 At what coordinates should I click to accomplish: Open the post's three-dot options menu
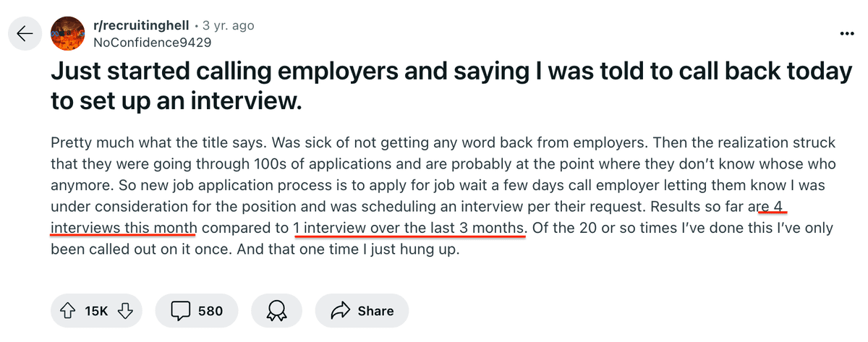click(x=846, y=34)
